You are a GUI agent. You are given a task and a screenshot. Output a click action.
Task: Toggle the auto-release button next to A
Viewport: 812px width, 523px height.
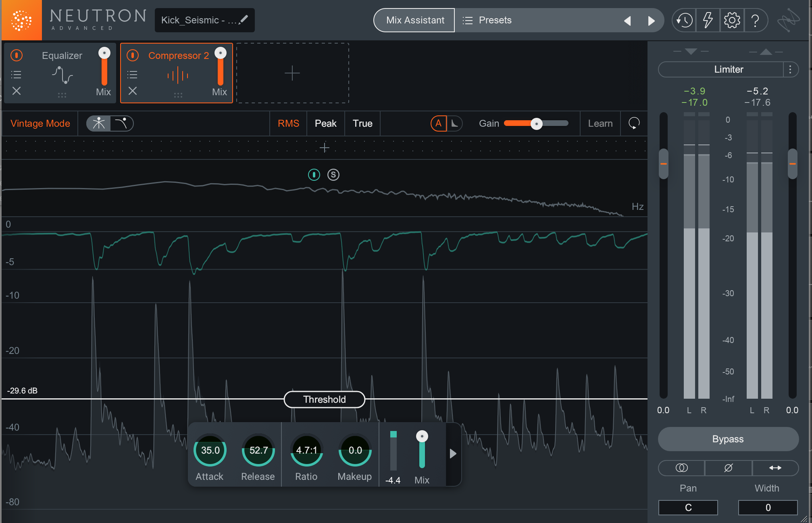(x=455, y=123)
